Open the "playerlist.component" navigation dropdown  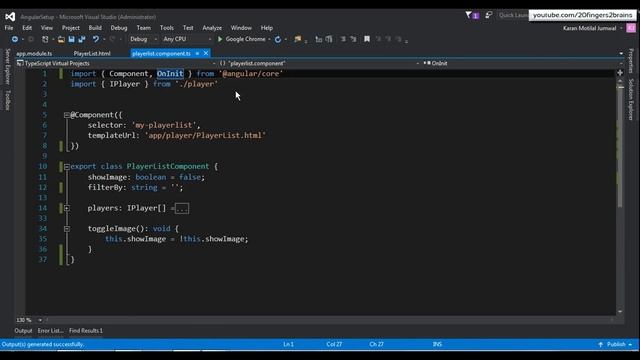[319, 63]
